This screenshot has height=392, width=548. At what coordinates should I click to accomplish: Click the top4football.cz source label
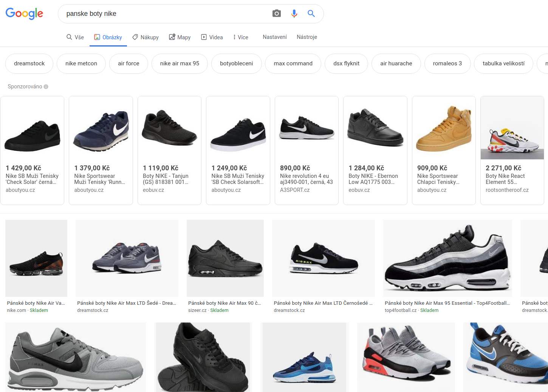tap(401, 310)
